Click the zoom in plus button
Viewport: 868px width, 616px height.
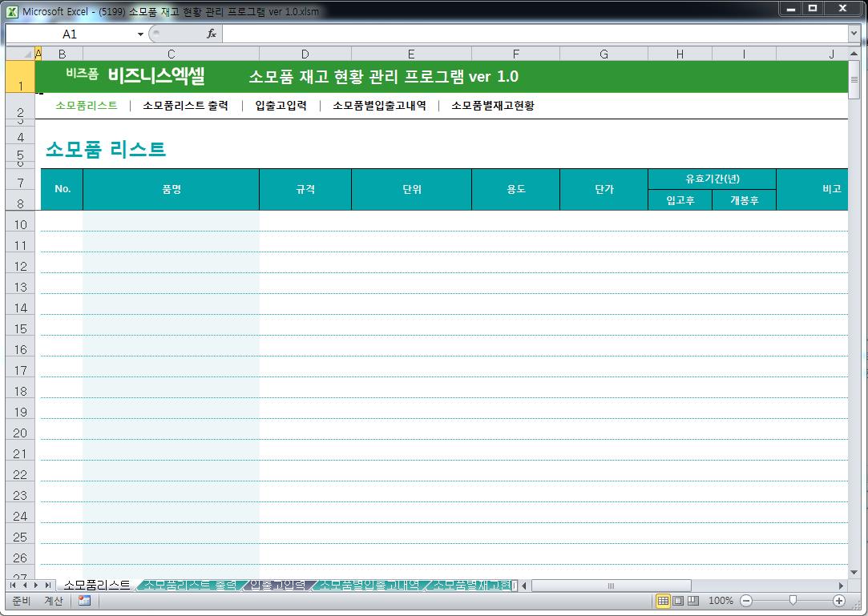pos(839,601)
